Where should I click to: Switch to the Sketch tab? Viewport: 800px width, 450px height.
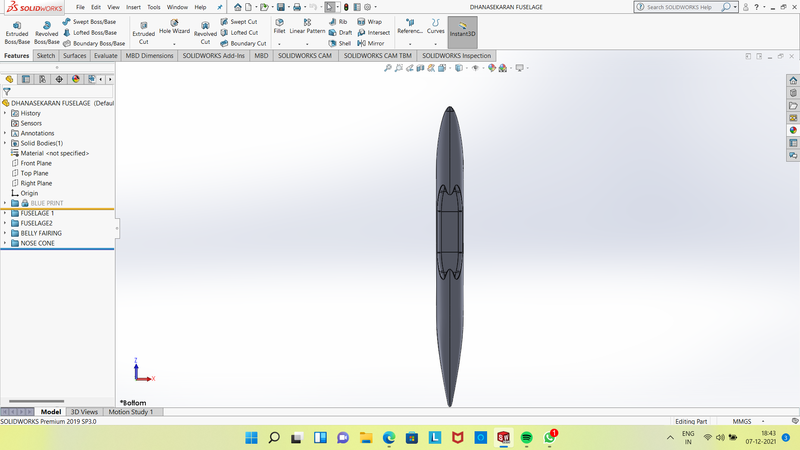(46, 56)
